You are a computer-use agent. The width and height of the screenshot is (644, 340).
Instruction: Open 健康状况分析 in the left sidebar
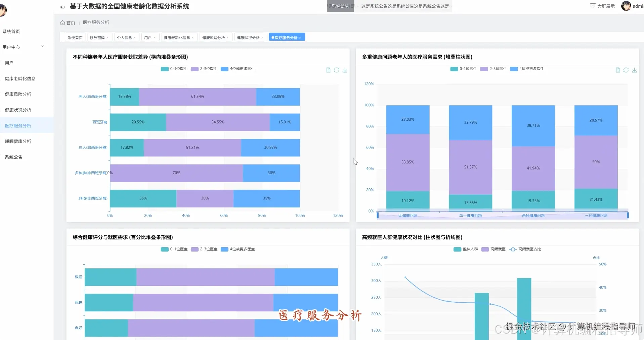pos(18,110)
